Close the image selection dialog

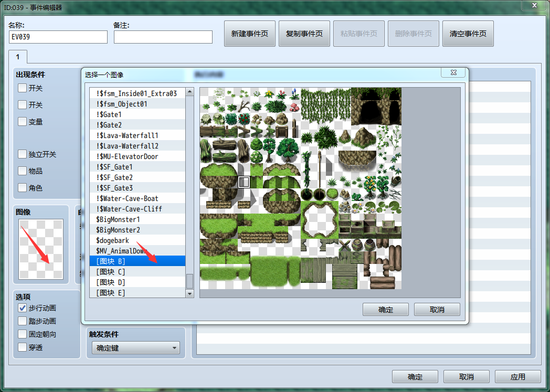pyautogui.click(x=453, y=72)
